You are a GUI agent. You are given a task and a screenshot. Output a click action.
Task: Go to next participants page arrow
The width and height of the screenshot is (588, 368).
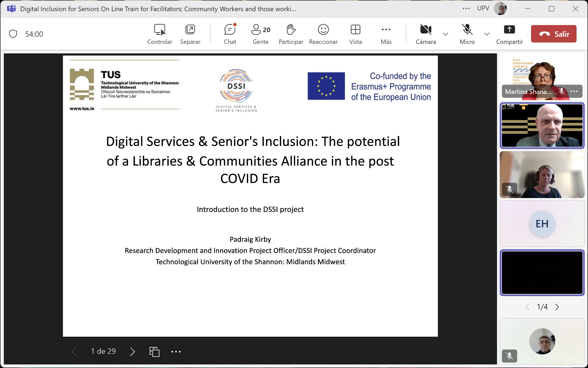[x=557, y=307]
